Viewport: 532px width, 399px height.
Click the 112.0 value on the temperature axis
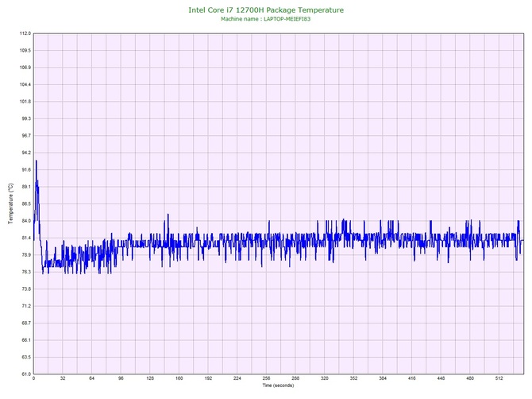click(x=25, y=33)
